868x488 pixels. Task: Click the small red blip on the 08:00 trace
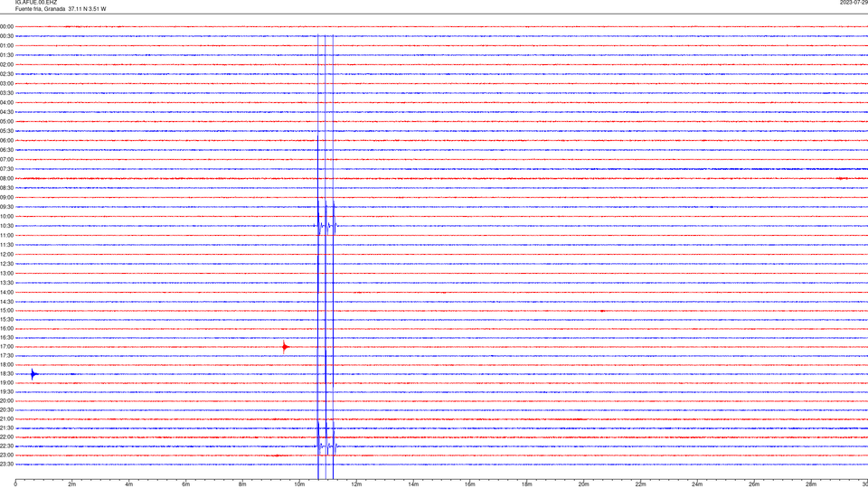click(x=842, y=178)
